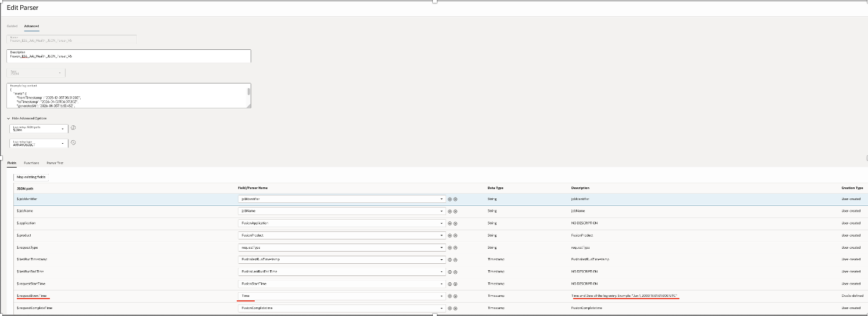
Task: Click into the Description text field
Action: [x=129, y=56]
